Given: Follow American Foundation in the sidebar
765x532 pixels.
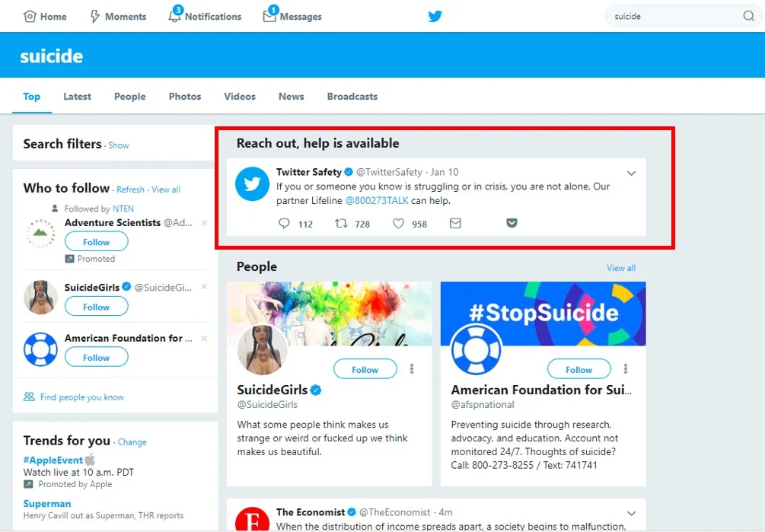Looking at the screenshot, I should [x=96, y=358].
